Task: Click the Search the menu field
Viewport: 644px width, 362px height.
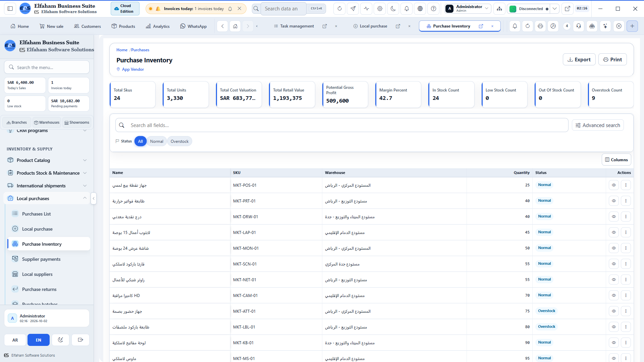Action: (47, 67)
